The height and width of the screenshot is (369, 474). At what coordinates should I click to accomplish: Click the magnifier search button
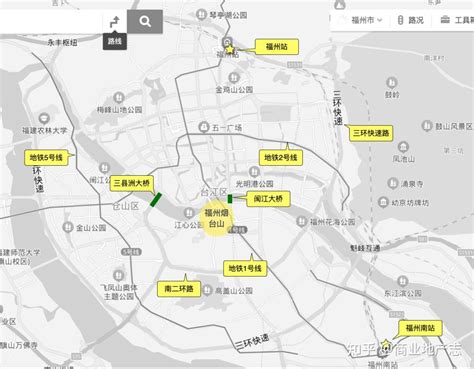point(145,22)
